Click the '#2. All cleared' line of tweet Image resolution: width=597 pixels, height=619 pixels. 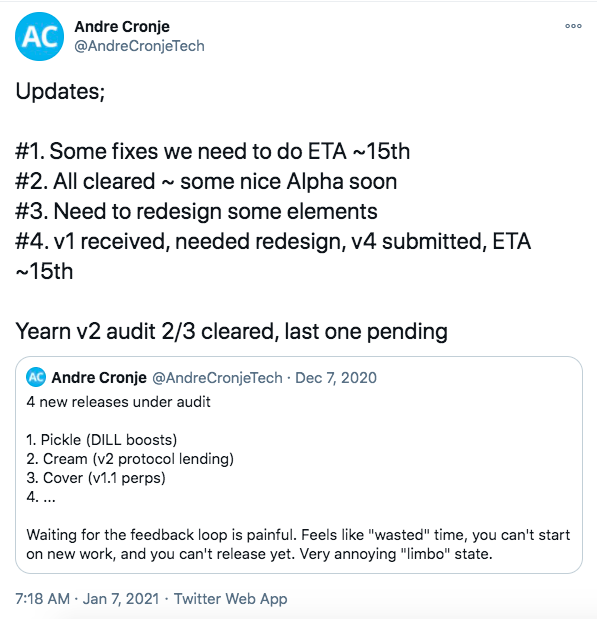tap(206, 182)
